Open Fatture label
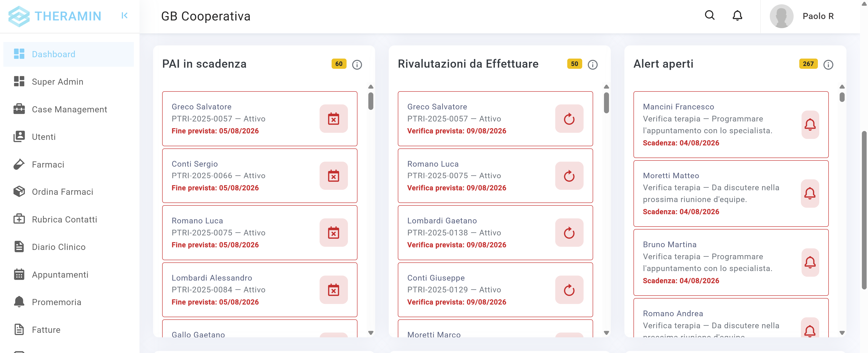The height and width of the screenshot is (353, 868). pos(46,330)
